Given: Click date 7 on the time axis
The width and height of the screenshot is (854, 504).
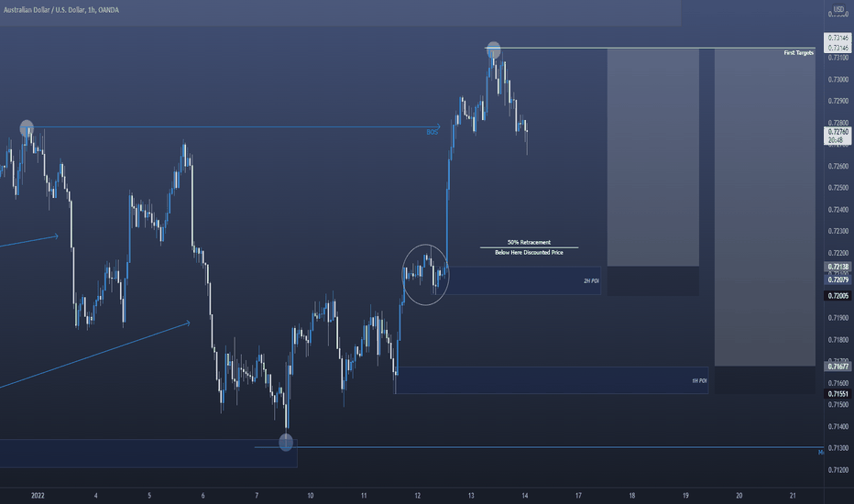Looking at the screenshot, I should (257, 496).
